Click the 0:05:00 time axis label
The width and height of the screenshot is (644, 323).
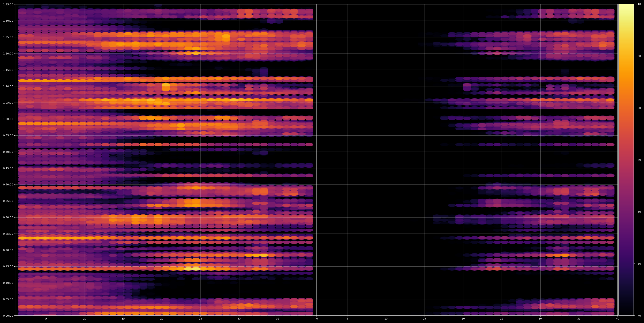8,299
